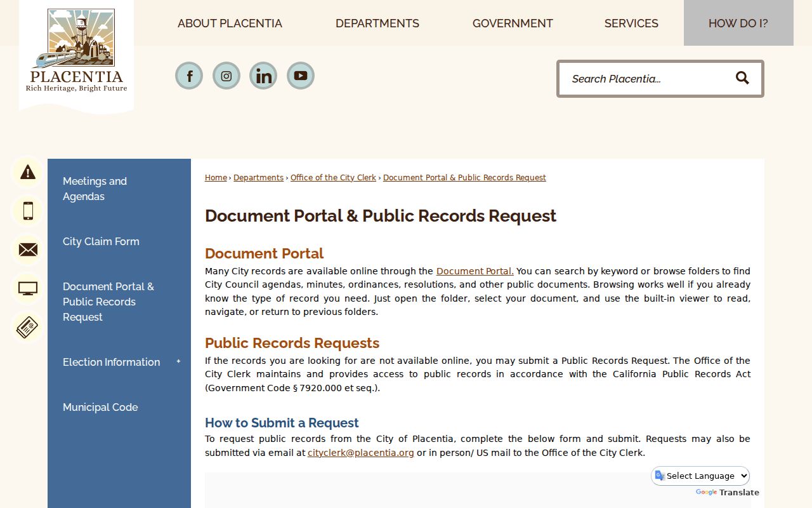This screenshot has height=508, width=812.
Task: Click the 'How to Submit a Request' heading
Action: pyautogui.click(x=282, y=423)
